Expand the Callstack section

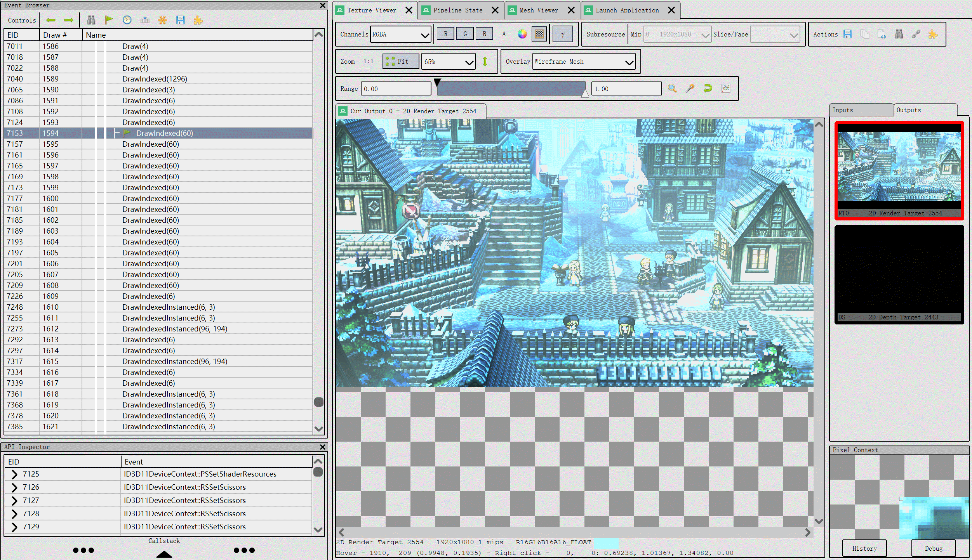click(x=164, y=553)
